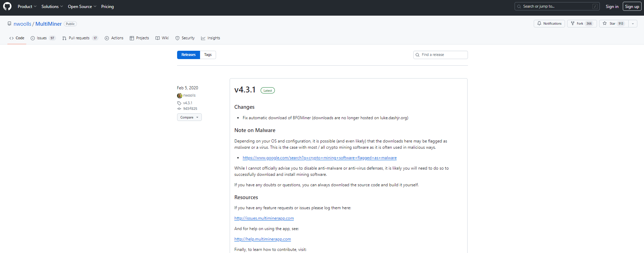Screen dimensions: 644x253
Task: Open the Projects tab
Action: (x=139, y=38)
